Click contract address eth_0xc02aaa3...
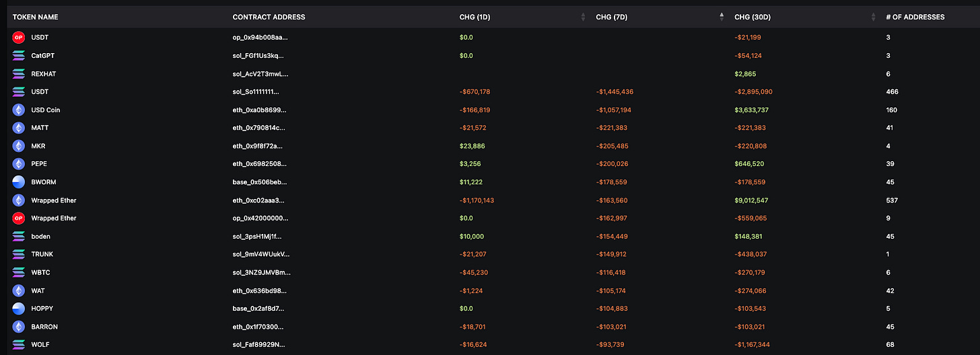980x355 pixels. 258,200
